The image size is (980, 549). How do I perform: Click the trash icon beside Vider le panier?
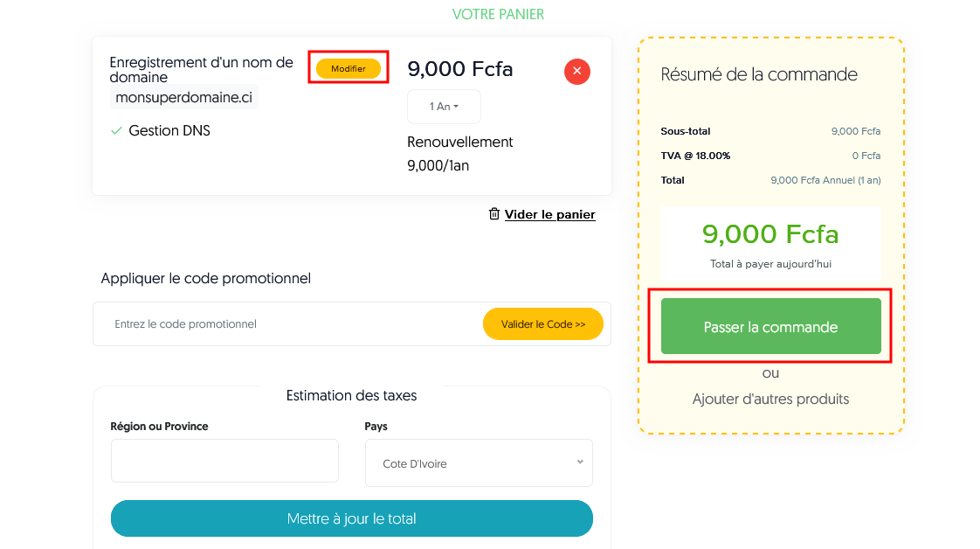494,214
